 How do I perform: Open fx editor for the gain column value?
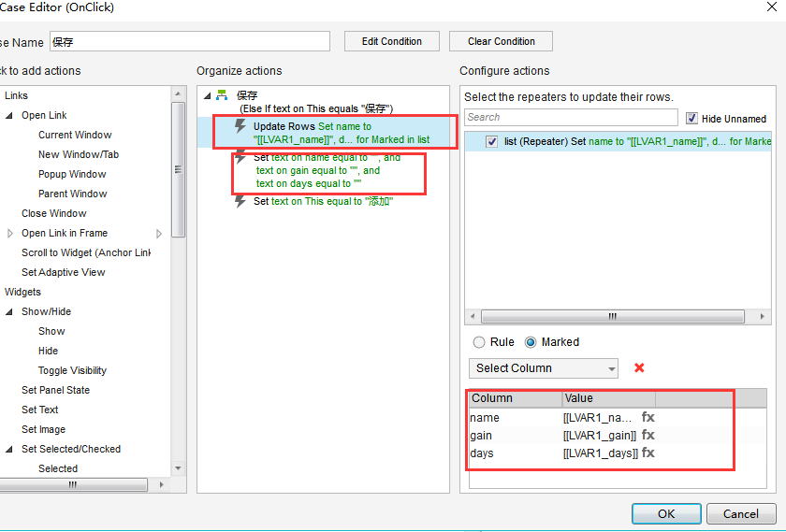point(648,435)
